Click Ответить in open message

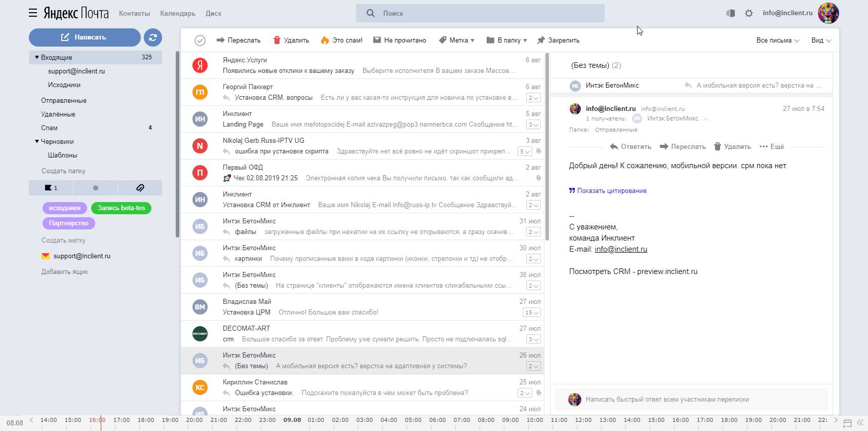[x=630, y=146]
